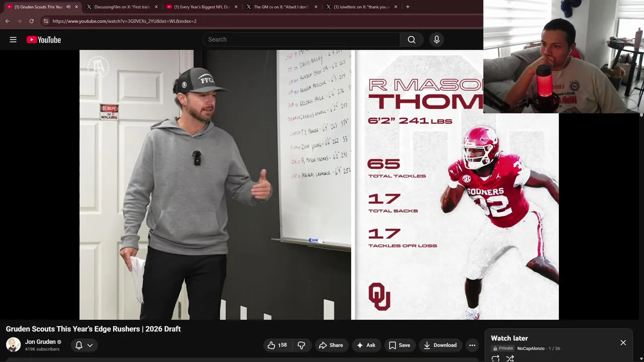Image resolution: width=644 pixels, height=362 pixels.
Task: Click the verified badge beside Jon Gruden
Action: coord(59,342)
